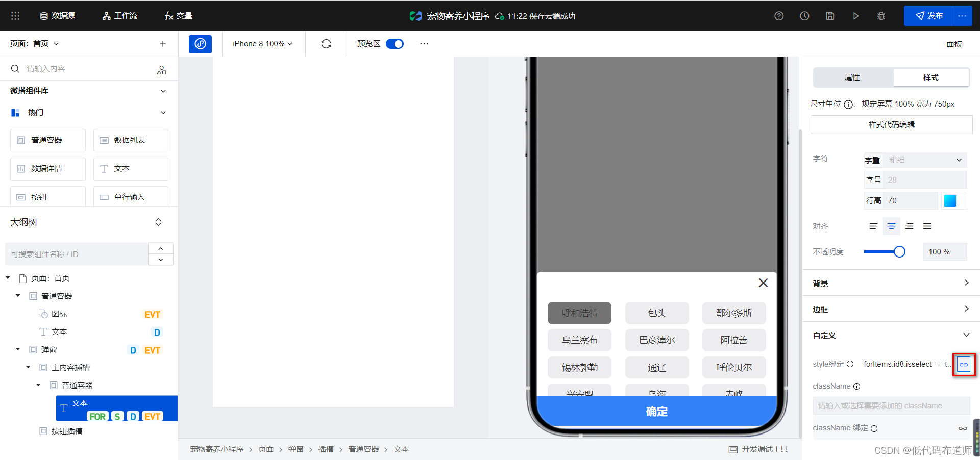Switch to the 属性 tab
The height and width of the screenshot is (460, 980).
pos(852,78)
